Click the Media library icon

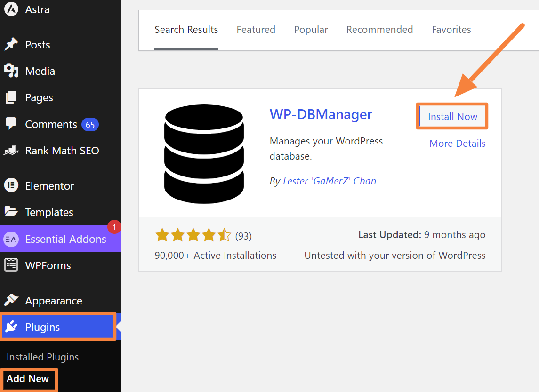(x=11, y=71)
